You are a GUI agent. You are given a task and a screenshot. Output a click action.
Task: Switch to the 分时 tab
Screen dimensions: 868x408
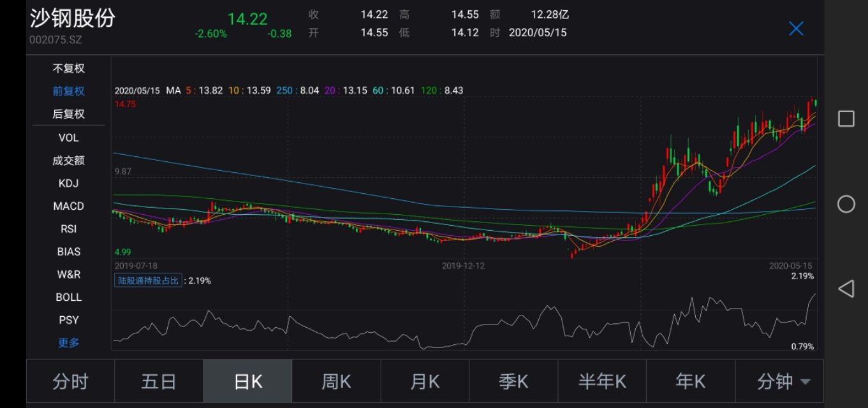point(70,381)
